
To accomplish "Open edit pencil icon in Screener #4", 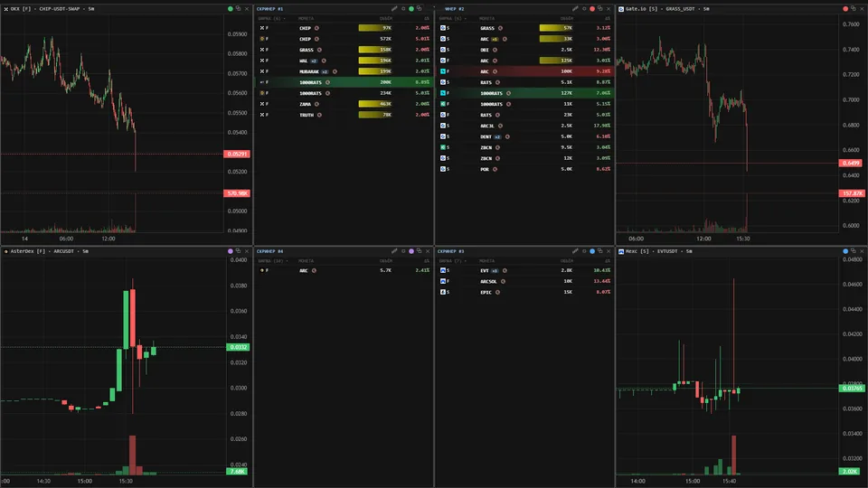I will [394, 251].
